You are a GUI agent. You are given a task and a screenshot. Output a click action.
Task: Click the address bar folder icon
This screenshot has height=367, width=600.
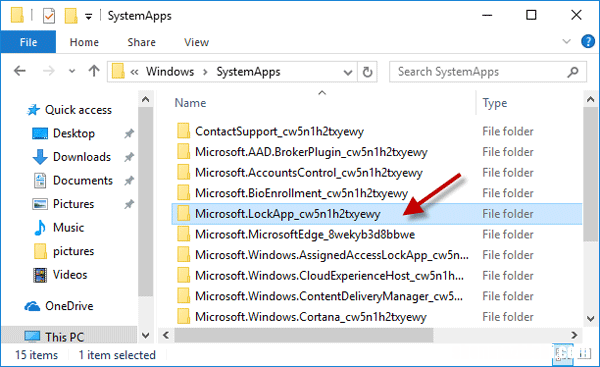click(118, 72)
